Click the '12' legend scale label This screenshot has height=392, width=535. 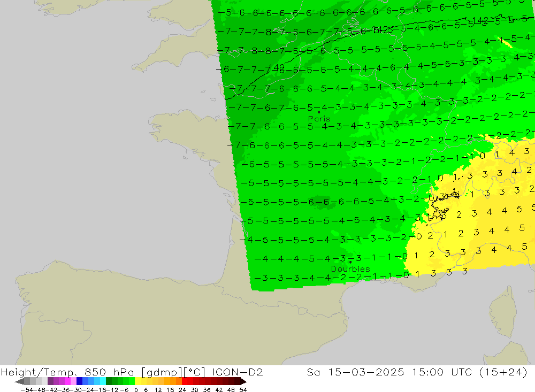pyautogui.click(x=158, y=390)
